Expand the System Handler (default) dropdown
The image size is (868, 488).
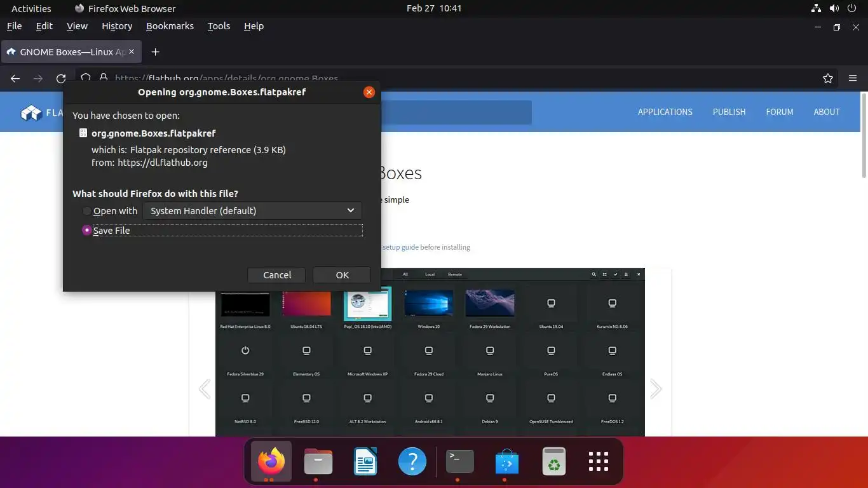click(x=252, y=211)
